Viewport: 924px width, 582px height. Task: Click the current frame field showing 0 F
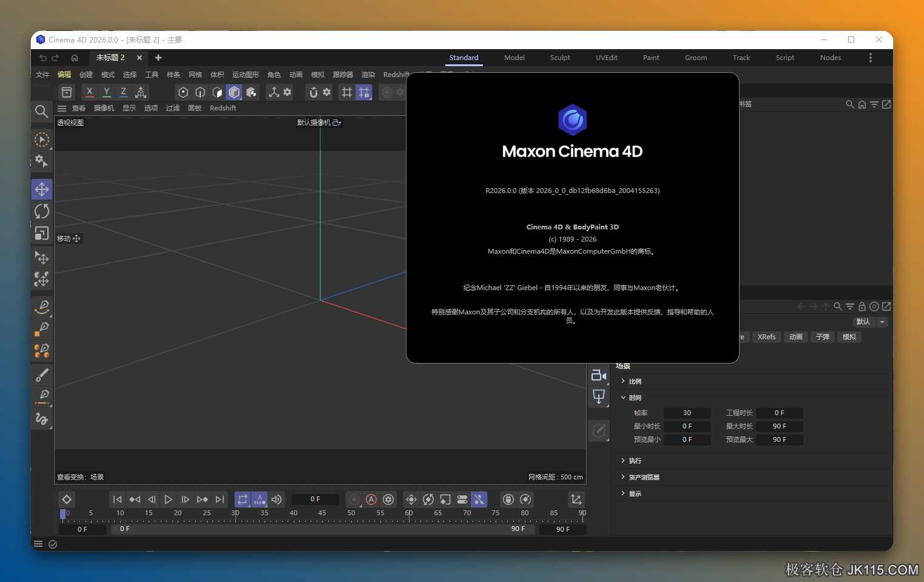(x=315, y=499)
